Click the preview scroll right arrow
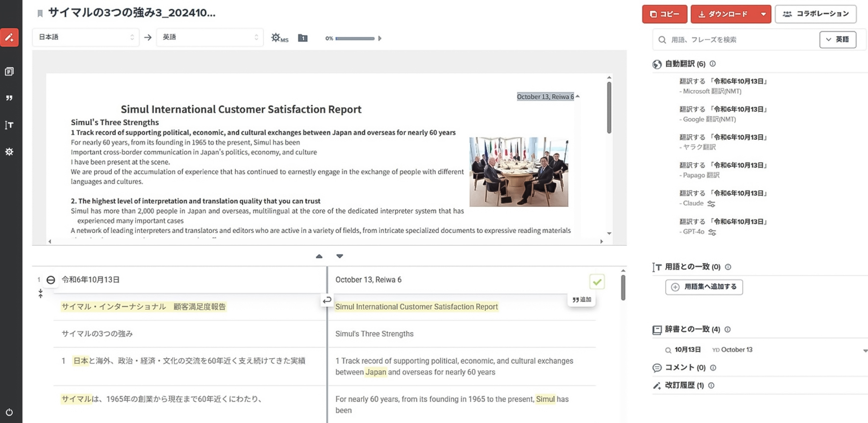 pos(601,242)
